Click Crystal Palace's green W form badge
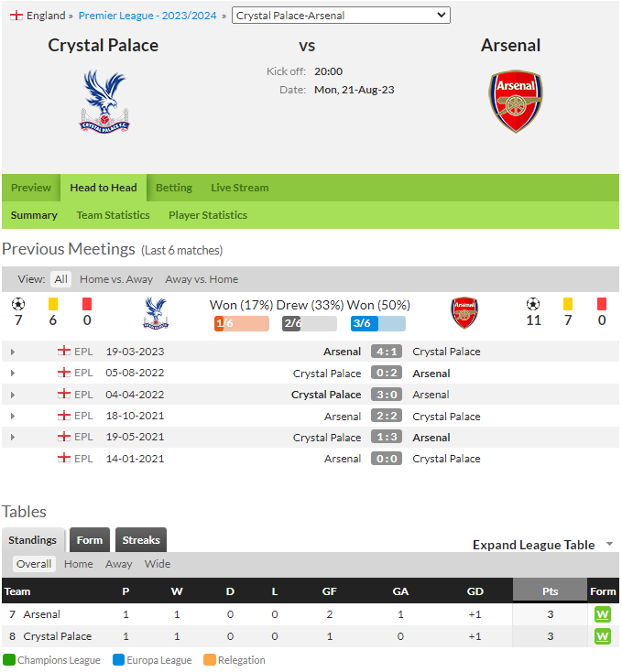Image resolution: width=622 pixels, height=672 pixels. tap(602, 636)
